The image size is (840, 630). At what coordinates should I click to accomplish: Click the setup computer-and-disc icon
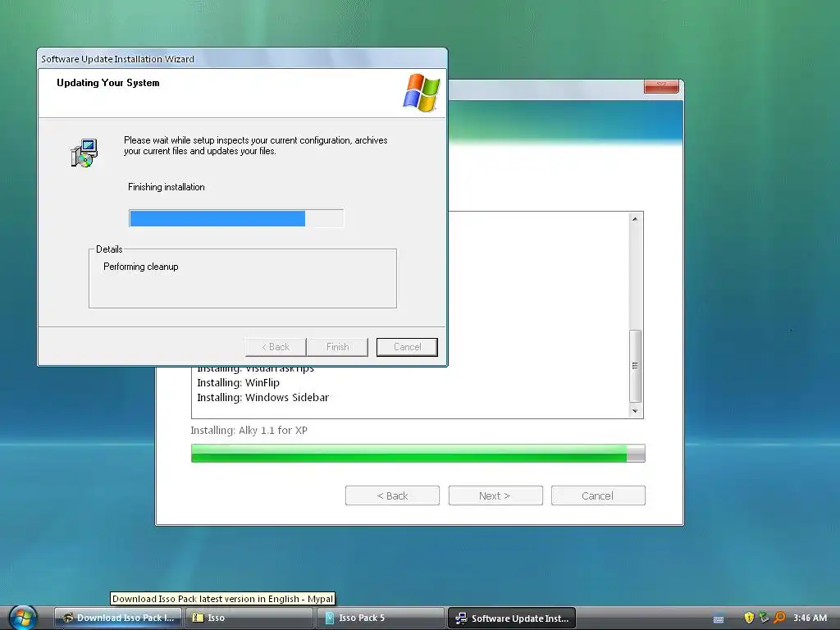pyautogui.click(x=84, y=153)
